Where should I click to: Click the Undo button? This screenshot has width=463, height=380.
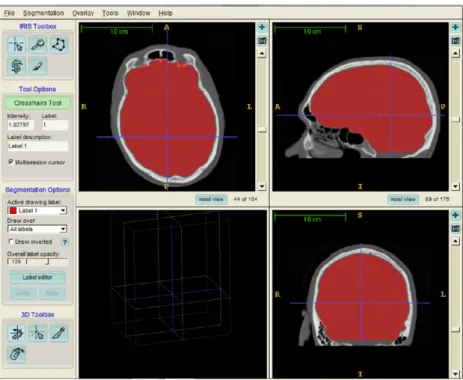coord(23,293)
